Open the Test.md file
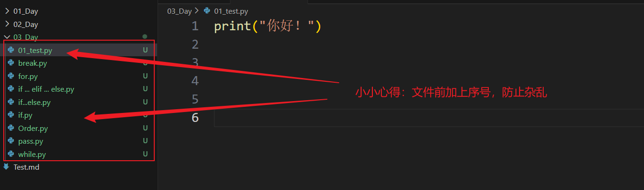Screen dimensions: 644x190 [x=26, y=167]
